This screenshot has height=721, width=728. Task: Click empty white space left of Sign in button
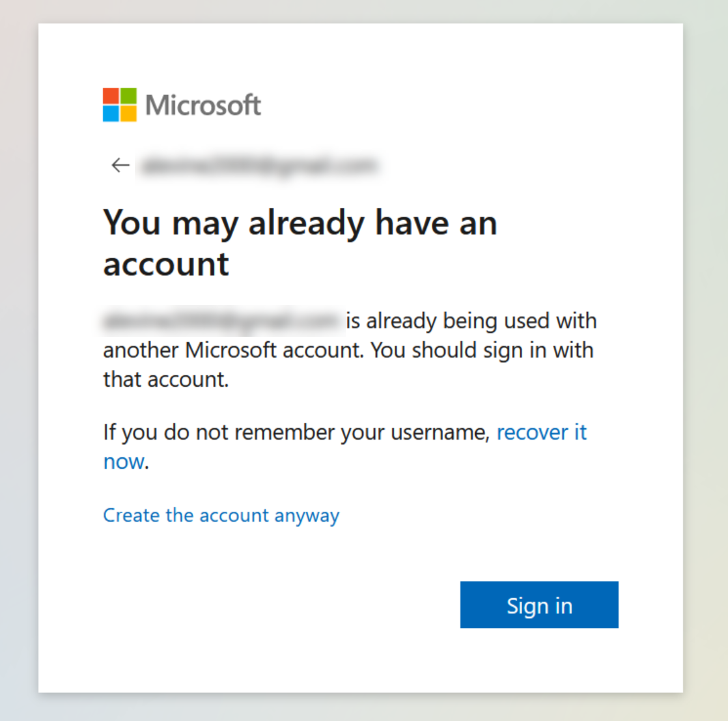tap(279, 605)
